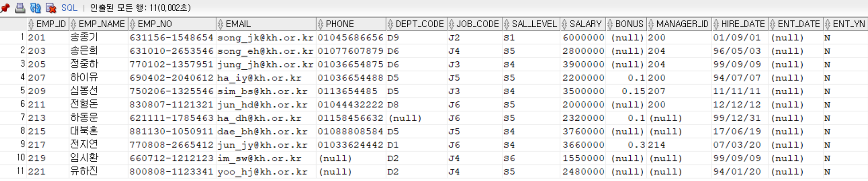Click the MANAGER_ID column header
Viewport: 868px width, 181px height.
pos(679,24)
